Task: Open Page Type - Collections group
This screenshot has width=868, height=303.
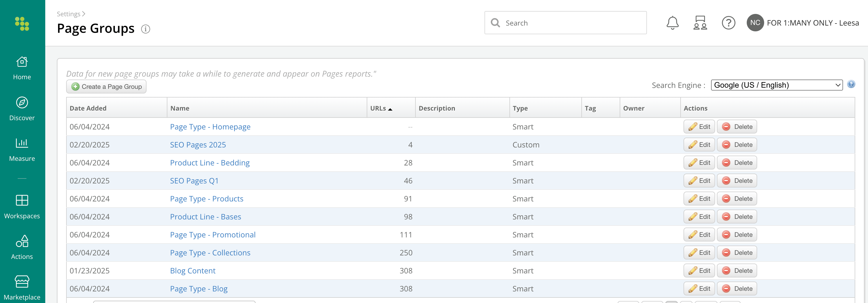Action: point(210,253)
